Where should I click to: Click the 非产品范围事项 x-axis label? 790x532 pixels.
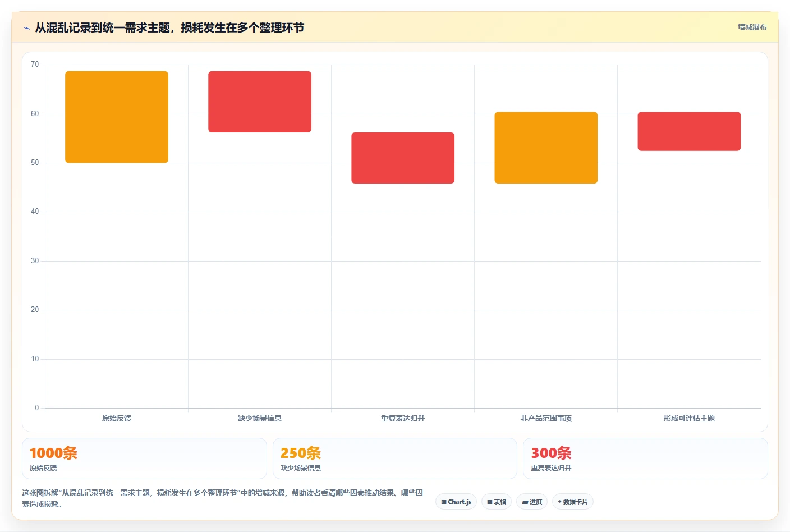pyautogui.click(x=546, y=418)
